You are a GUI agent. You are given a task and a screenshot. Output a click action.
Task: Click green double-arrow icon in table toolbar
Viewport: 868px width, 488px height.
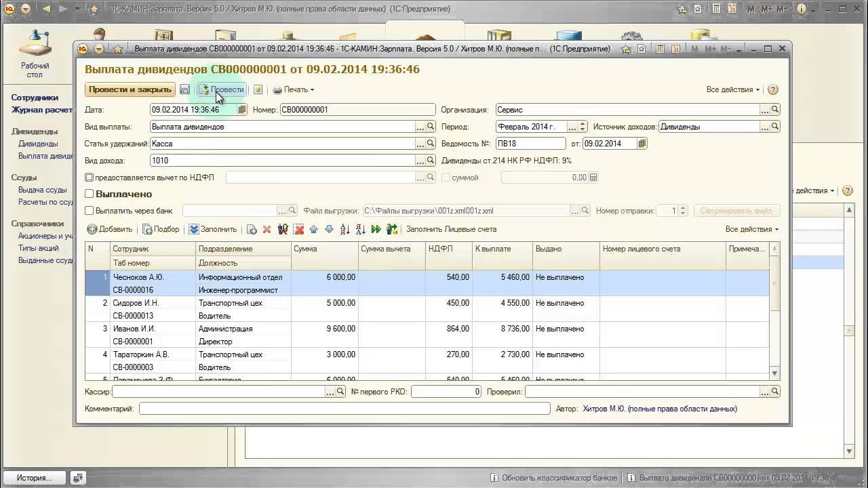(x=376, y=229)
